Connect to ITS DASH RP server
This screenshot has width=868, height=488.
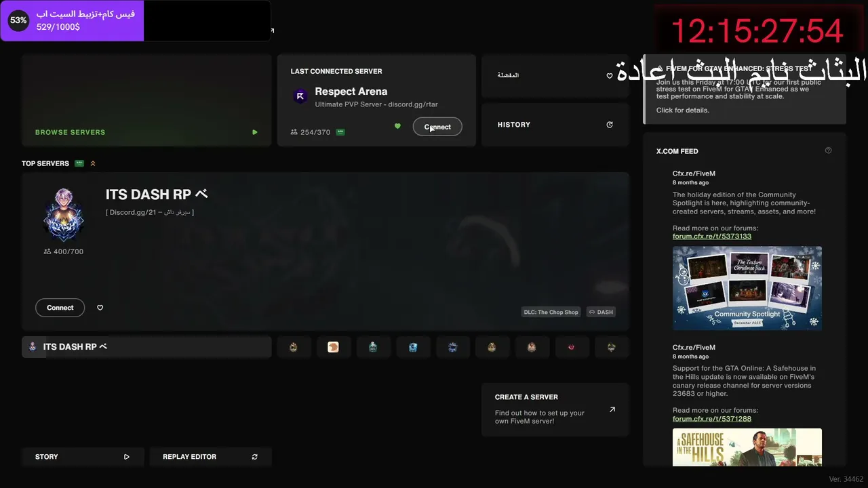[x=60, y=308]
